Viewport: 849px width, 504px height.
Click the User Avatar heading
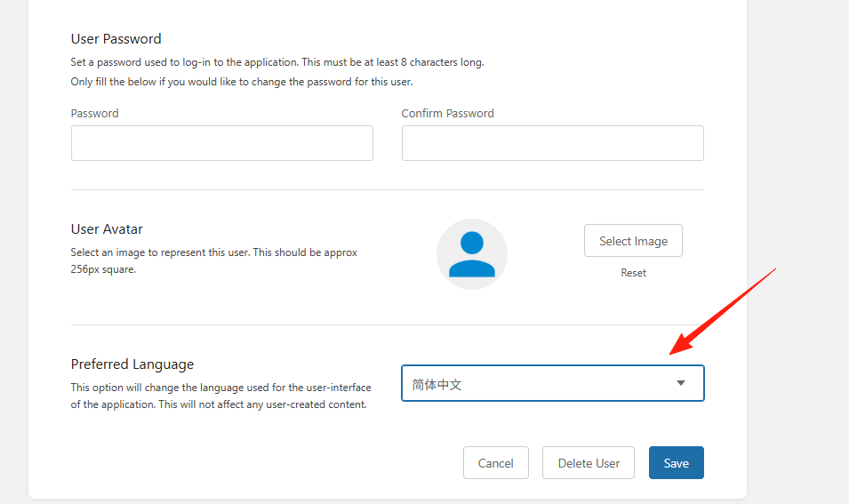[x=107, y=229]
